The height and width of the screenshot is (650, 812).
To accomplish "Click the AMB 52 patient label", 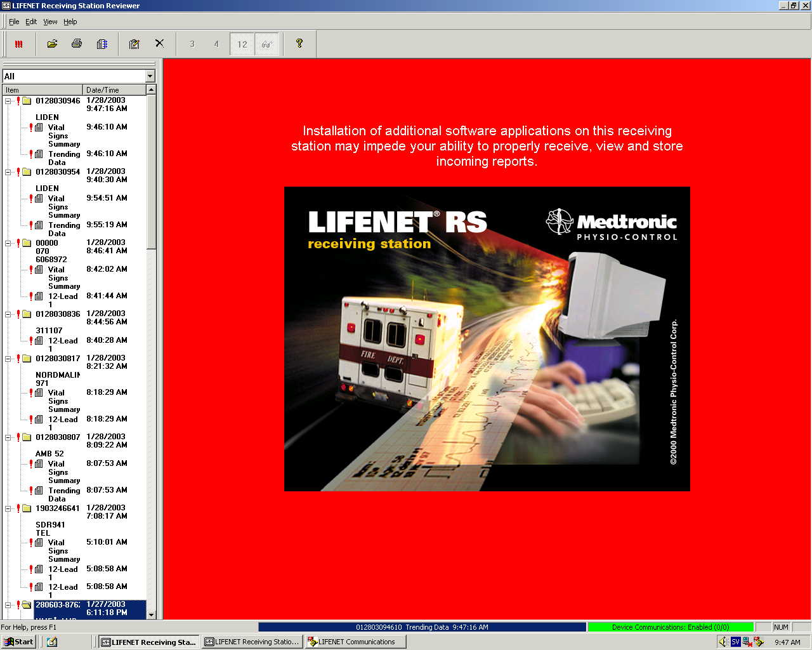I will click(x=49, y=454).
